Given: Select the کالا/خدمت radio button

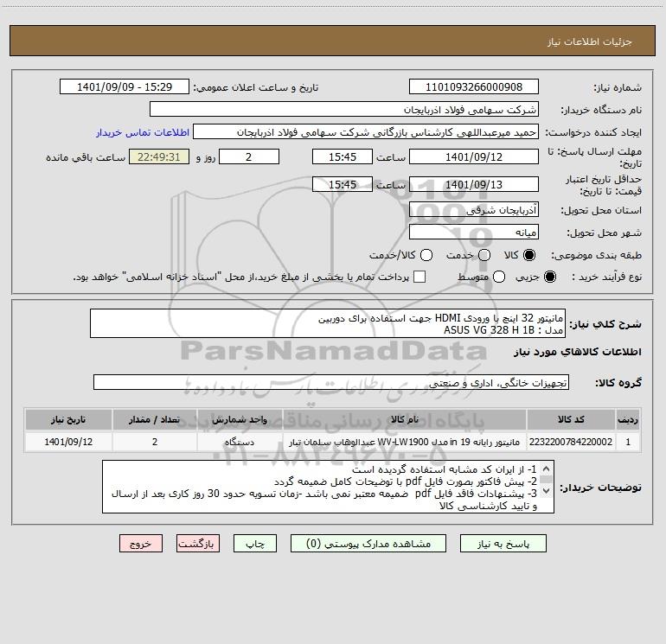Looking at the screenshot, I should pyautogui.click(x=426, y=255).
